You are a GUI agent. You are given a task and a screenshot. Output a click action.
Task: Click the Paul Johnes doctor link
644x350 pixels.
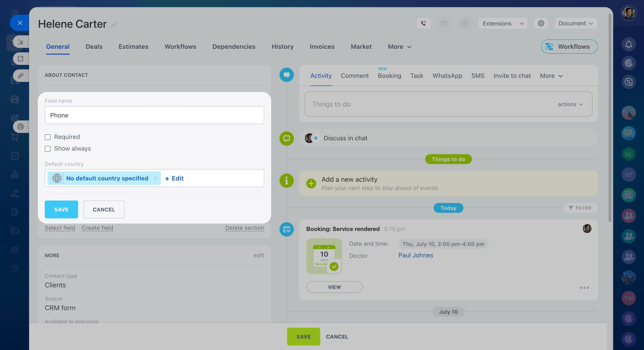tap(416, 255)
